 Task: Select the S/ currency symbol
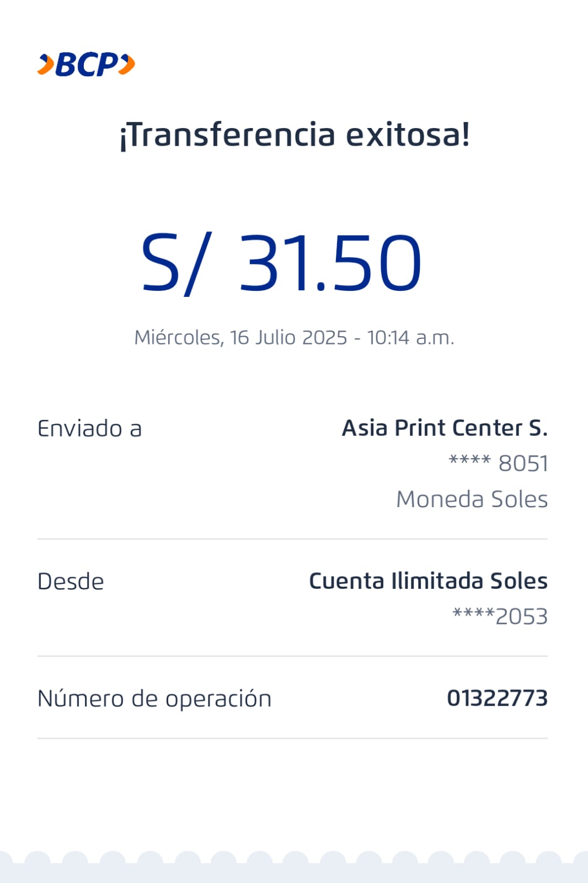click(175, 263)
